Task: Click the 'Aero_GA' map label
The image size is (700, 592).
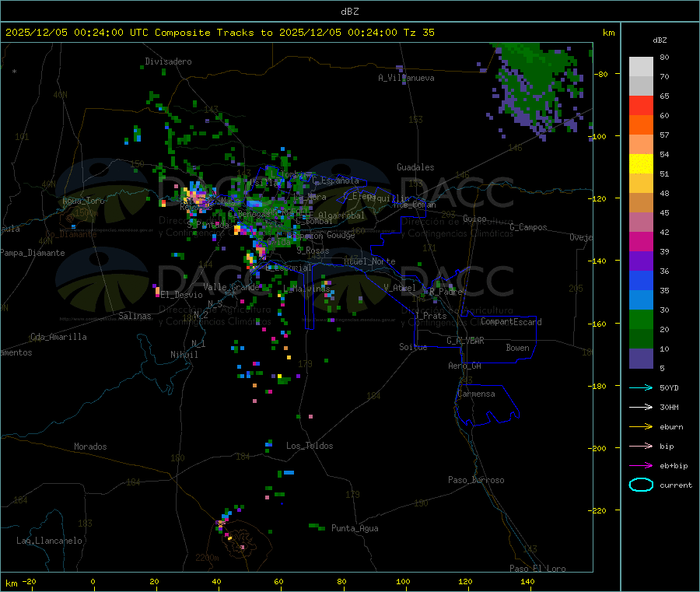Action: (x=464, y=366)
